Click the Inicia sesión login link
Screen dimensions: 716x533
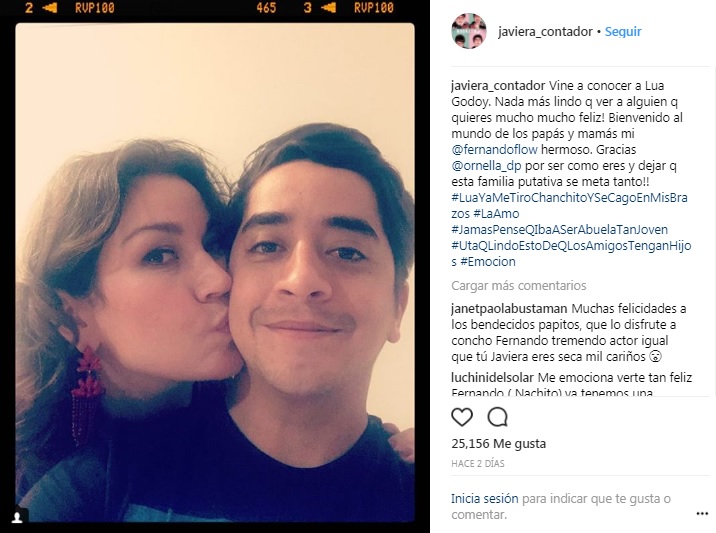(484, 498)
